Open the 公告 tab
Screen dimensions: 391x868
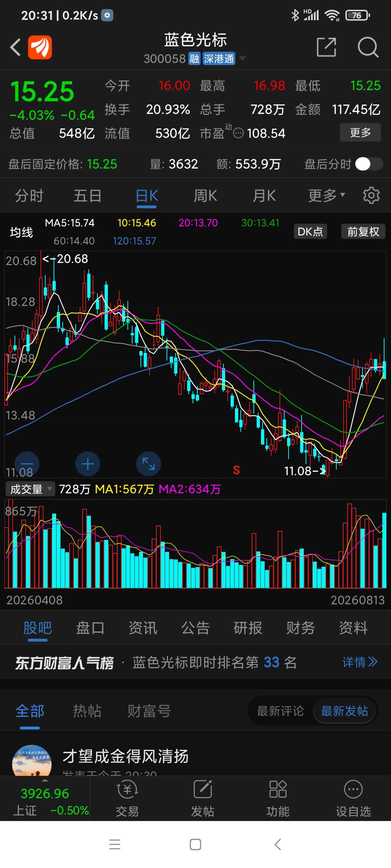(195, 628)
